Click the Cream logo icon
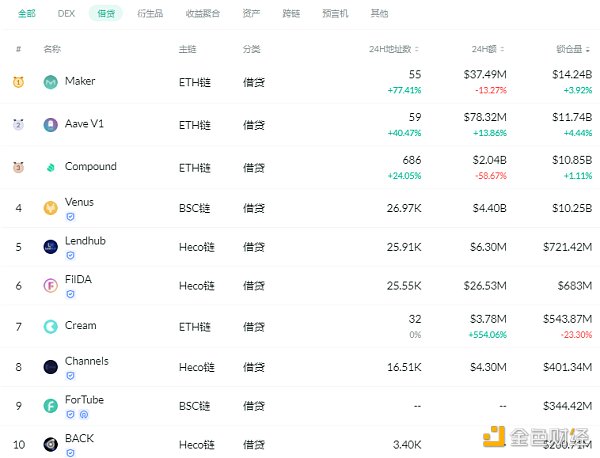Viewport: 600px width, 458px height. (x=50, y=326)
